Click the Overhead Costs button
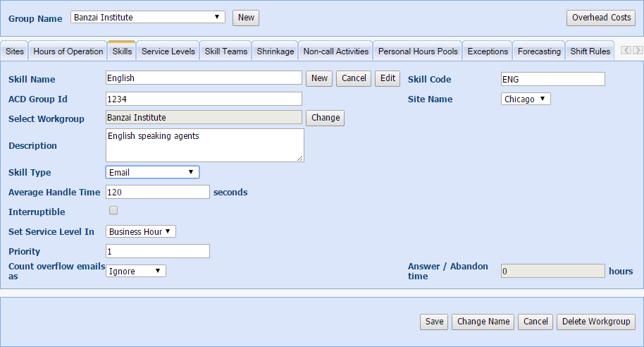644x347 pixels. (x=601, y=18)
